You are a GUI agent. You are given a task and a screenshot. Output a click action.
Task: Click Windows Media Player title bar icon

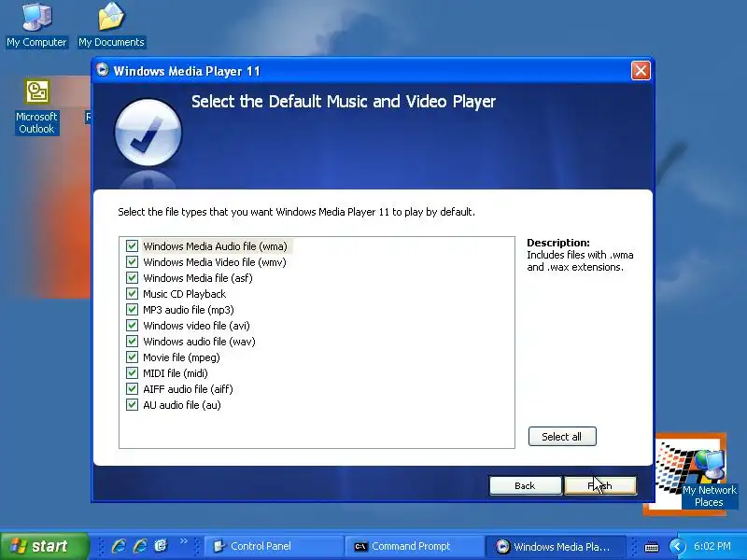pyautogui.click(x=102, y=70)
